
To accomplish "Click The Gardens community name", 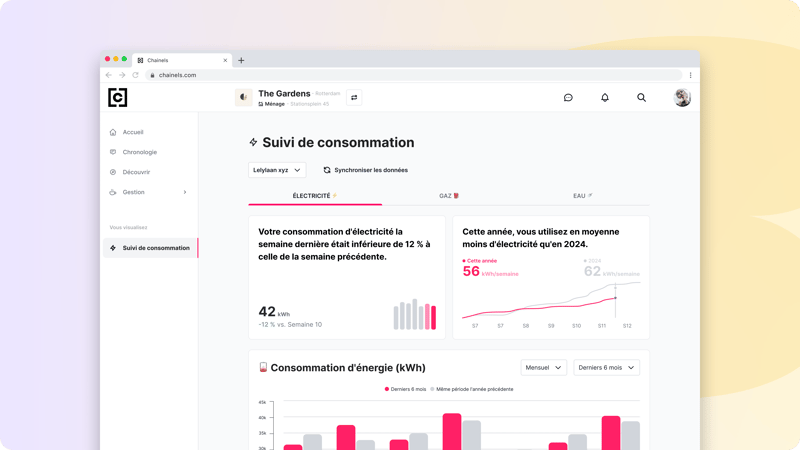I will (x=284, y=93).
